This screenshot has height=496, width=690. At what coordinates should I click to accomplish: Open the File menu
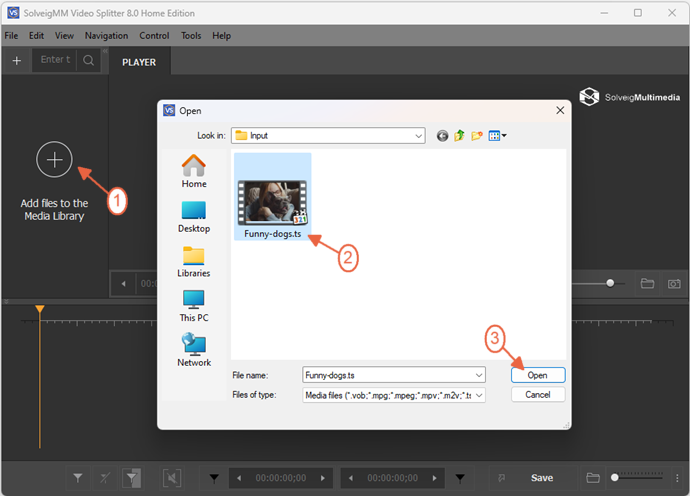(11, 36)
